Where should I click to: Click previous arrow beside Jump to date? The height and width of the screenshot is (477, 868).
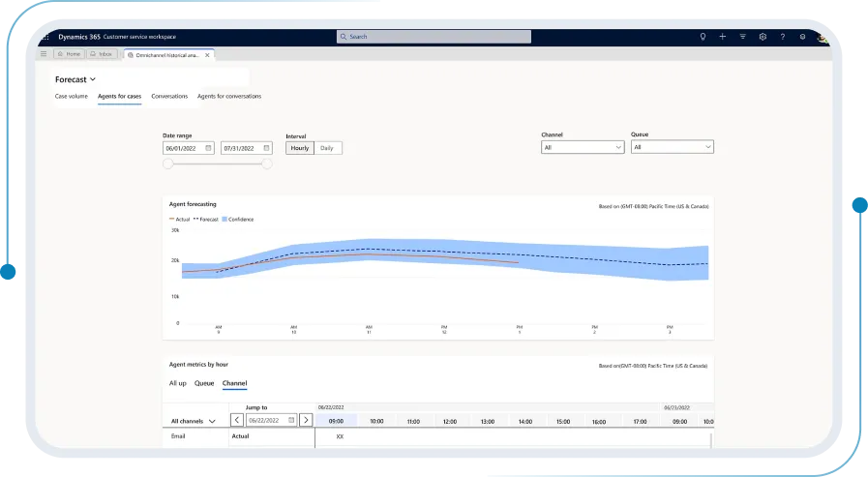(x=236, y=420)
